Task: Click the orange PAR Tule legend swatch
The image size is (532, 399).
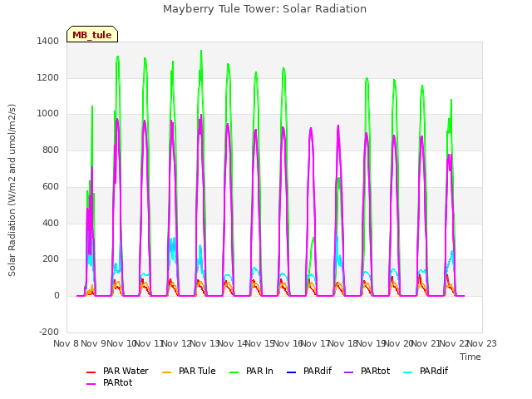Action: pyautogui.click(x=166, y=372)
